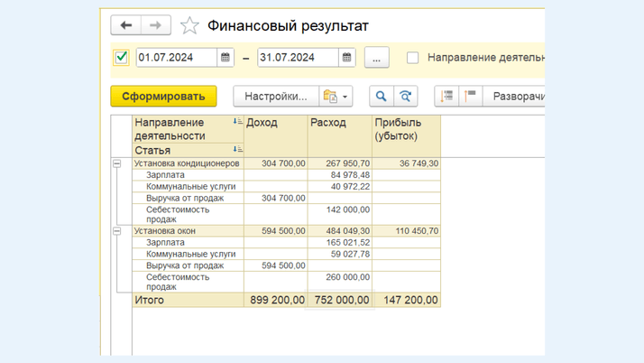Select Итого row label
644x363 pixels.
pos(149,300)
